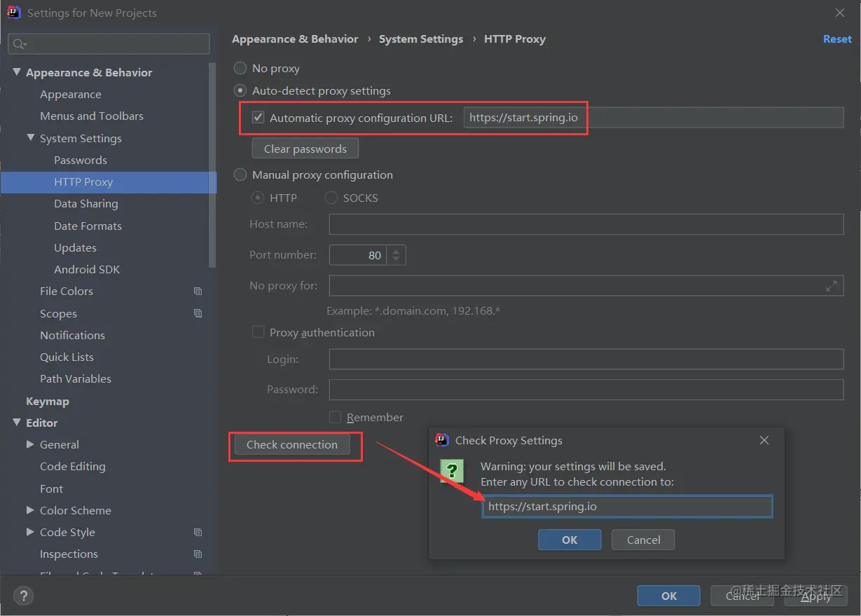
Task: Click the IntelliJ logo in Settings title bar
Action: [x=13, y=13]
